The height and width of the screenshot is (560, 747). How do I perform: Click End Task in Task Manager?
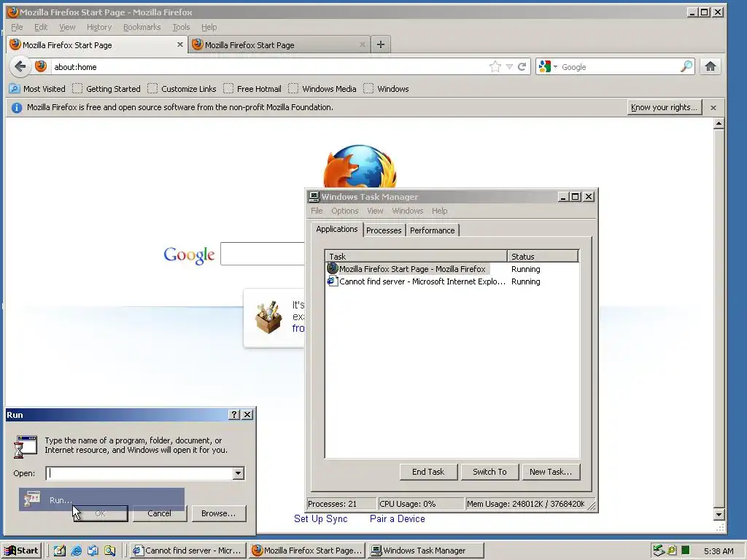[428, 472]
